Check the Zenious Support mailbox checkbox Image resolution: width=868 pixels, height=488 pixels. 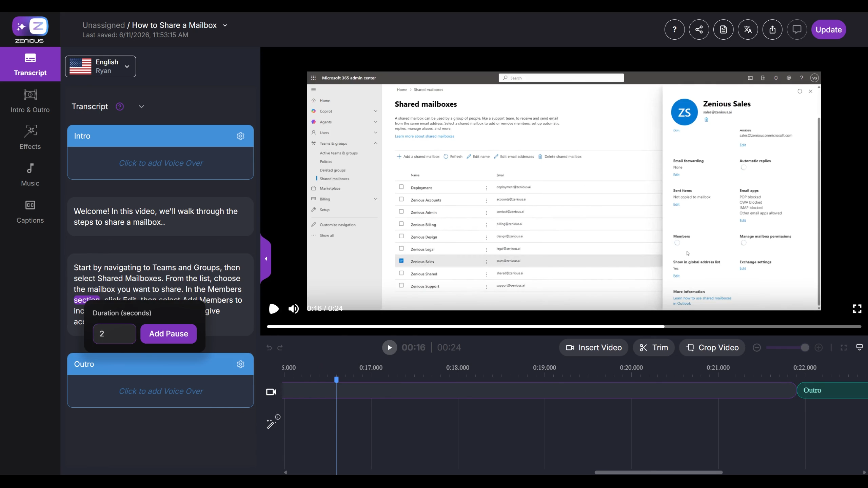coord(401,285)
